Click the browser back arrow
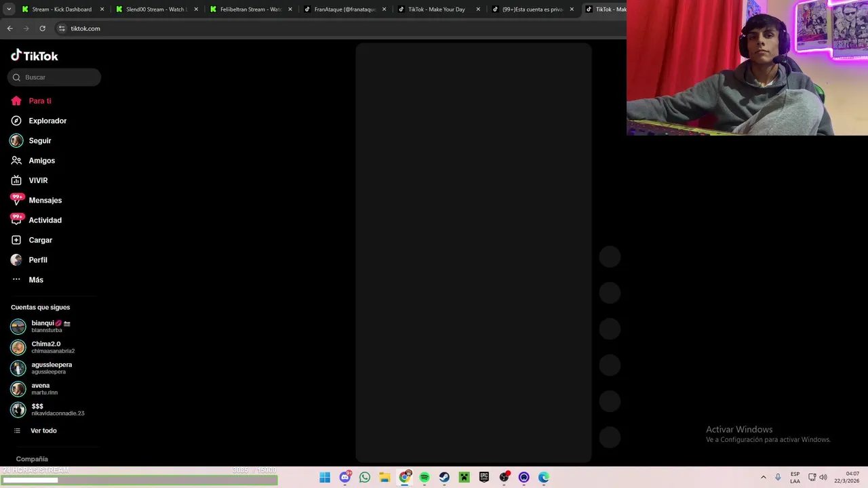 tap(9, 28)
